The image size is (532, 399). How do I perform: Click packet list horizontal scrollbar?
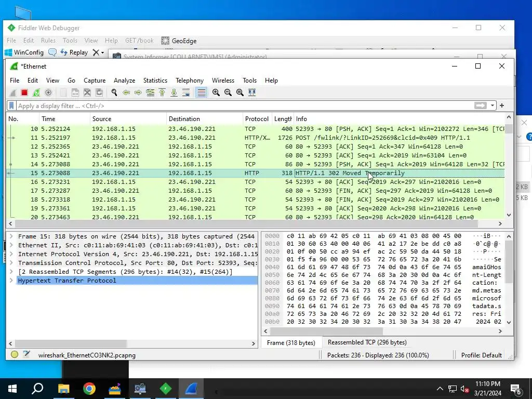click(x=246, y=223)
